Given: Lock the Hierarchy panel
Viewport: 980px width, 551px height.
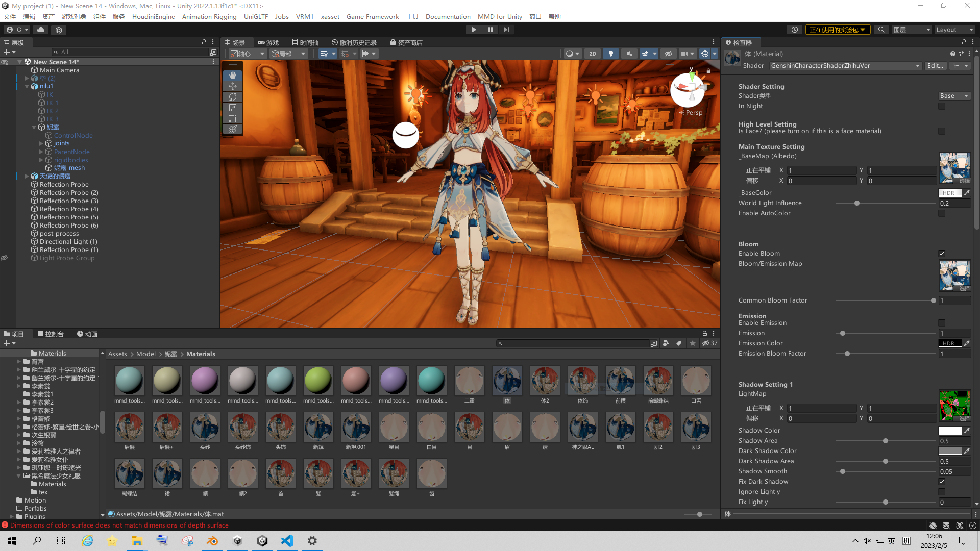Looking at the screenshot, I should click(x=204, y=42).
